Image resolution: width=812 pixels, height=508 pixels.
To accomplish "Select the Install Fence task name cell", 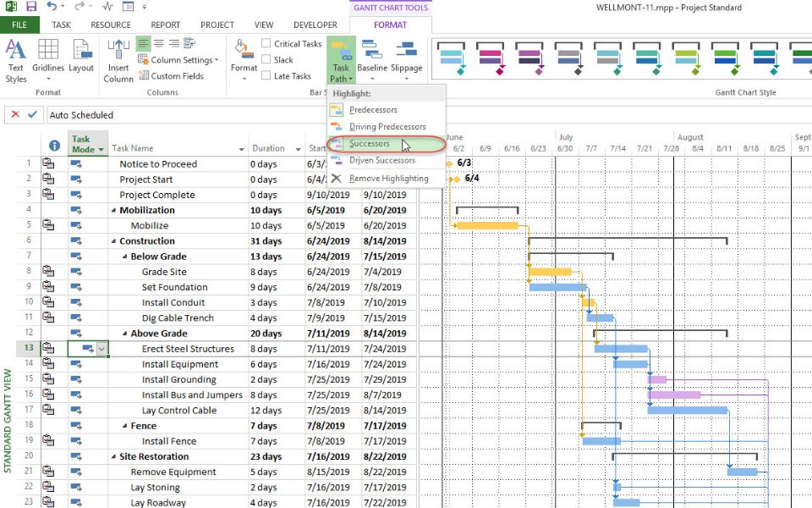I will point(169,440).
